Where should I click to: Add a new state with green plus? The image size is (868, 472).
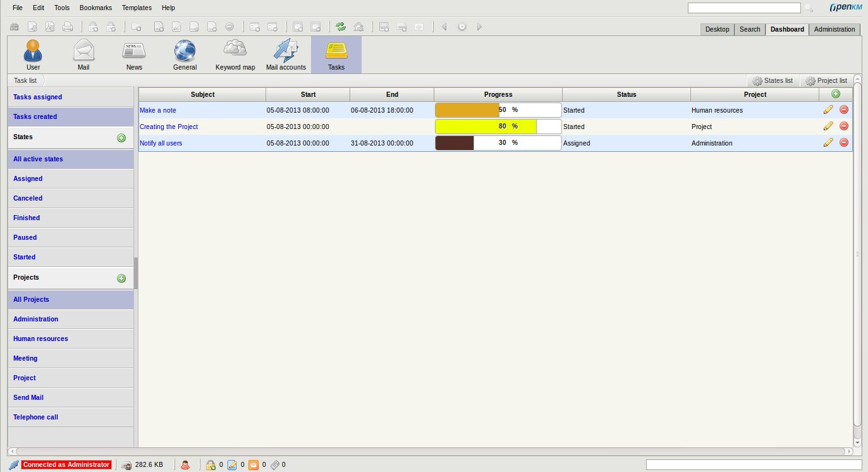click(121, 137)
